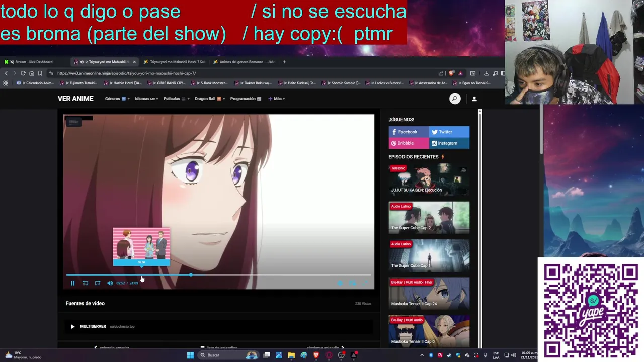Click the share page icon in address bar
This screenshot has width=644, height=362.
(441, 73)
